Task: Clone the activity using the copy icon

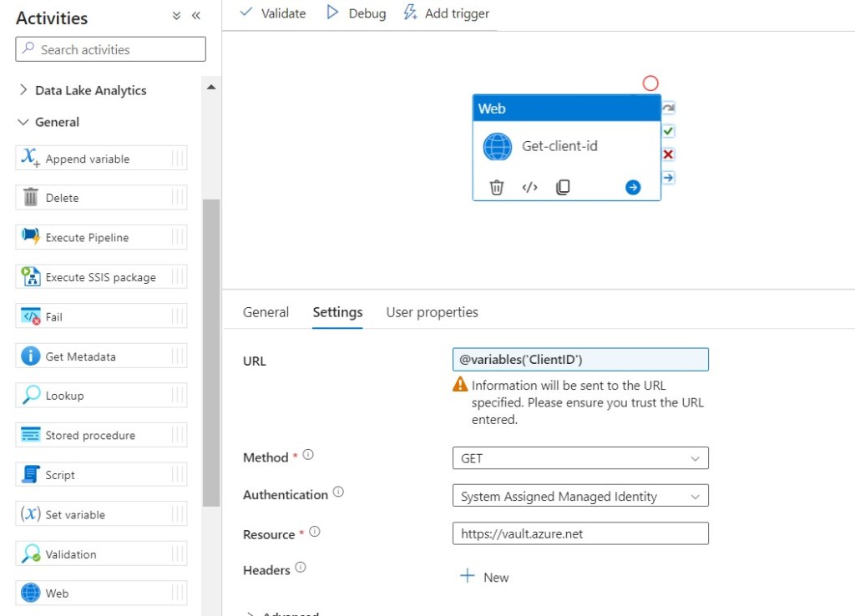Action: pyautogui.click(x=563, y=188)
